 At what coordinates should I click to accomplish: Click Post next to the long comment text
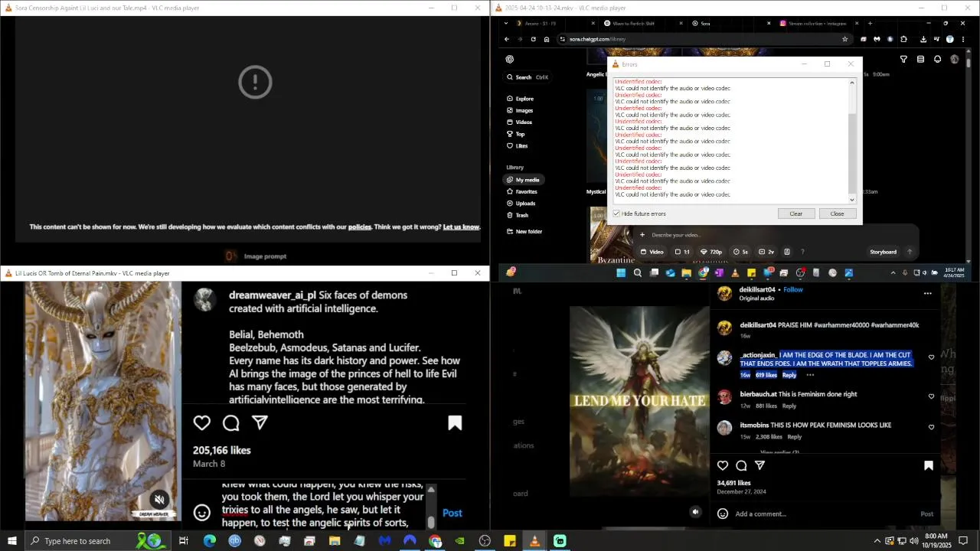[x=452, y=514]
